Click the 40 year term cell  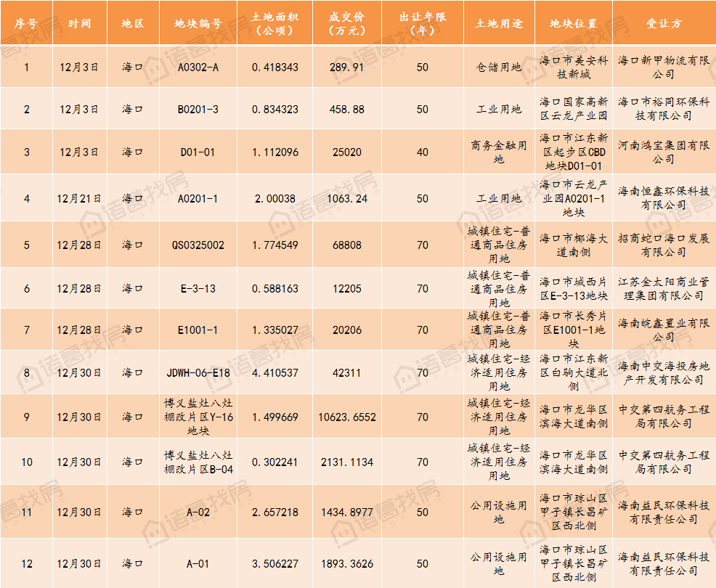pyautogui.click(x=423, y=152)
